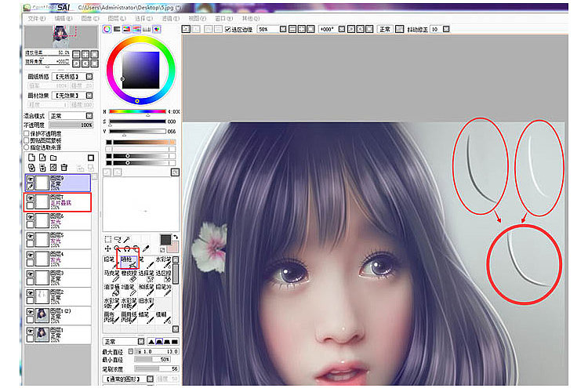Hide layer 图层7 using its eye icon
This screenshot has width=588, height=388.
(x=30, y=198)
